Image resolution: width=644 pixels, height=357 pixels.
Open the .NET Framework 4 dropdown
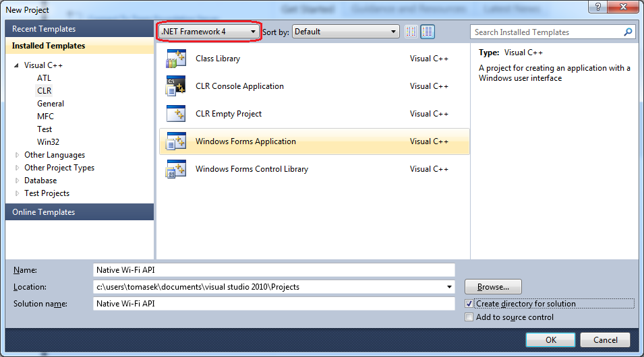click(208, 32)
